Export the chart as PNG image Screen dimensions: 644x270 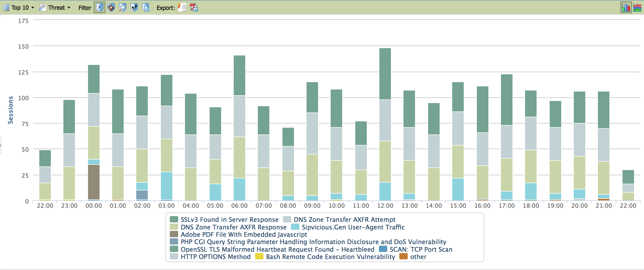tap(182, 8)
